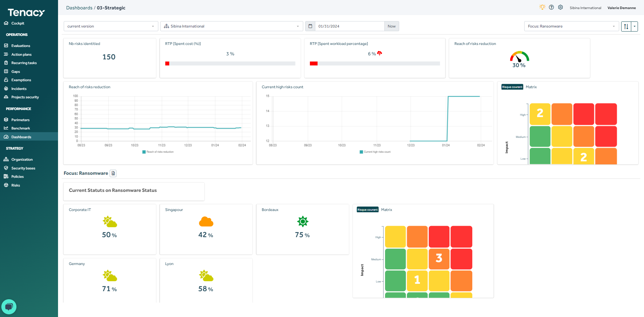Click the red storm cloud indicator beside 6 %
Image resolution: width=644 pixels, height=317 pixels.
[x=379, y=53]
